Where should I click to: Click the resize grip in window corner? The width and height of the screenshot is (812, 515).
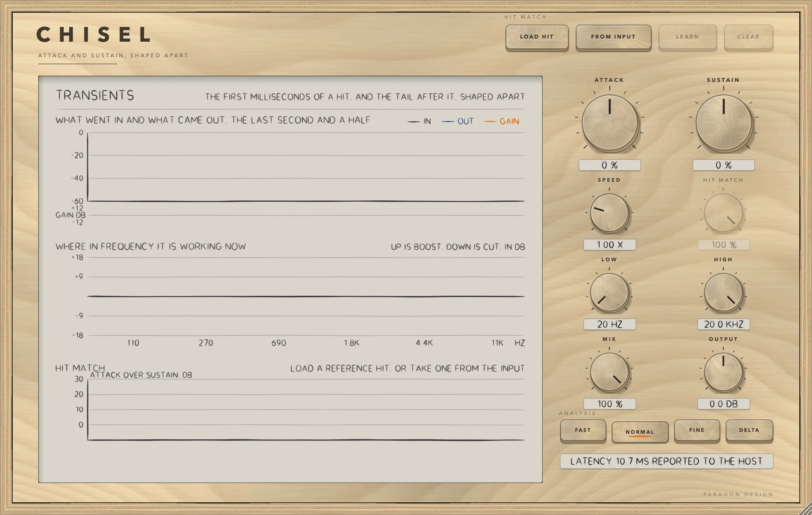click(x=805, y=508)
